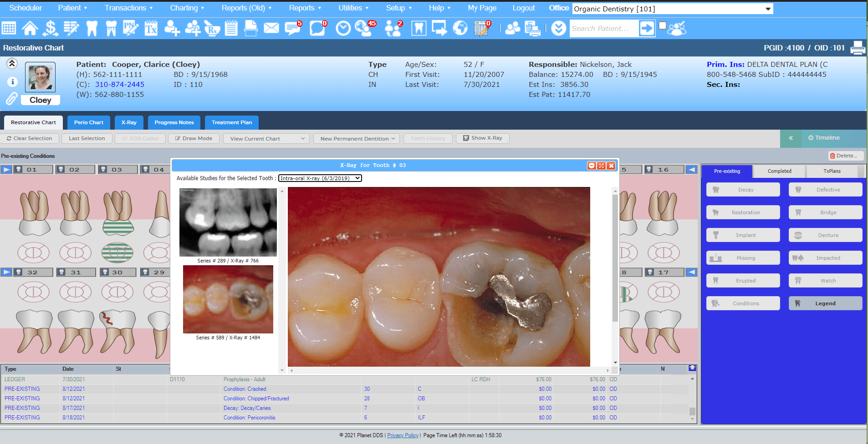Open the PN progress notes icon

pos(131,28)
